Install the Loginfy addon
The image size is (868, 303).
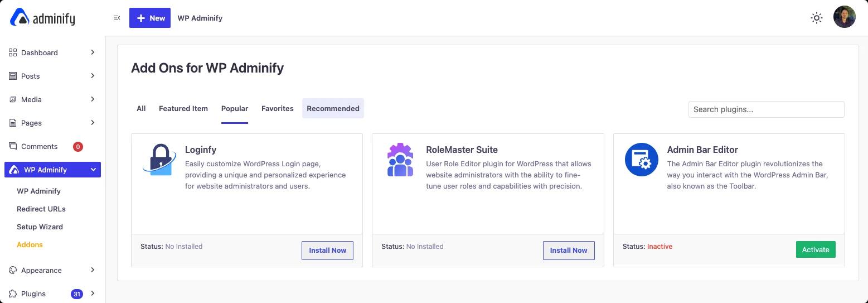(328, 251)
